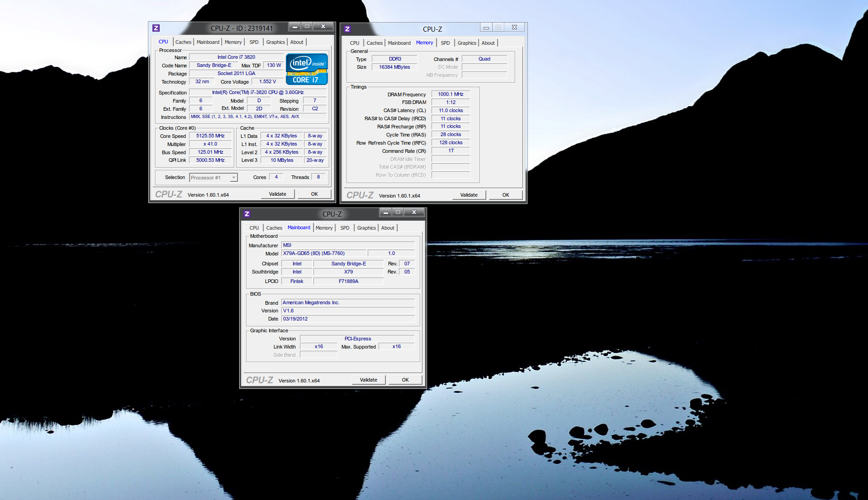Click the memory type value DDR3
The height and width of the screenshot is (500, 868).
[394, 59]
